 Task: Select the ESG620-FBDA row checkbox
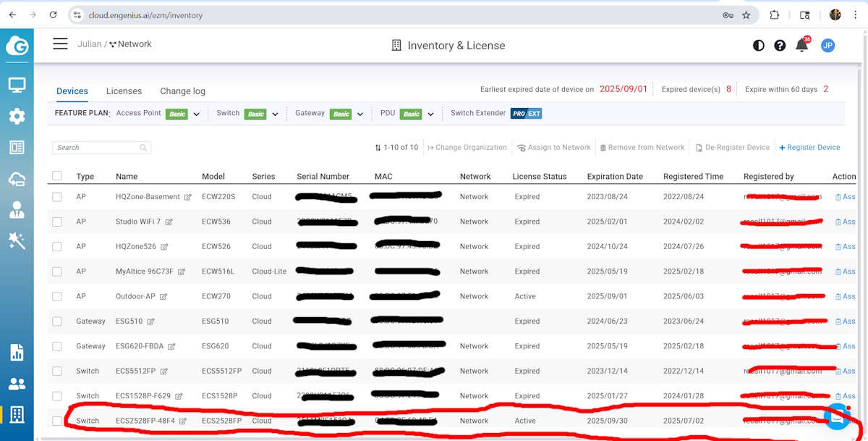pyautogui.click(x=57, y=346)
